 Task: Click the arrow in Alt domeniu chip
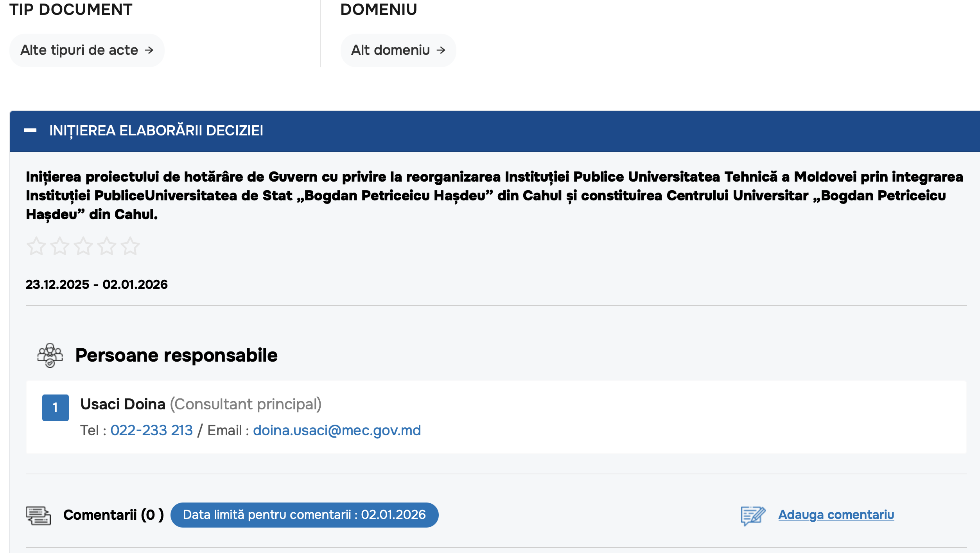tap(441, 50)
